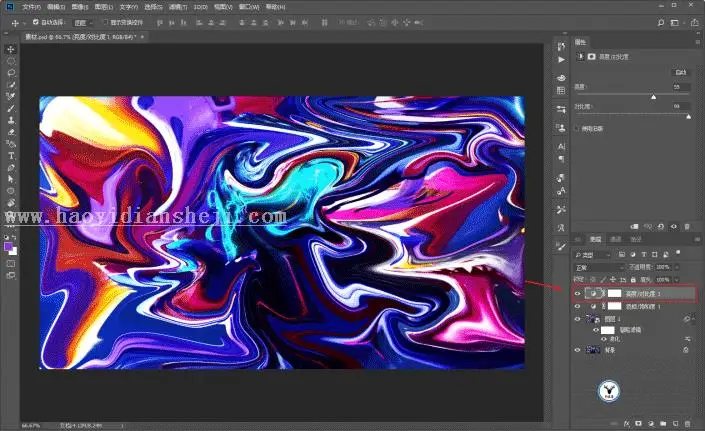The width and height of the screenshot is (705, 431).
Task: Select the Lasso tool
Action: (x=11, y=73)
